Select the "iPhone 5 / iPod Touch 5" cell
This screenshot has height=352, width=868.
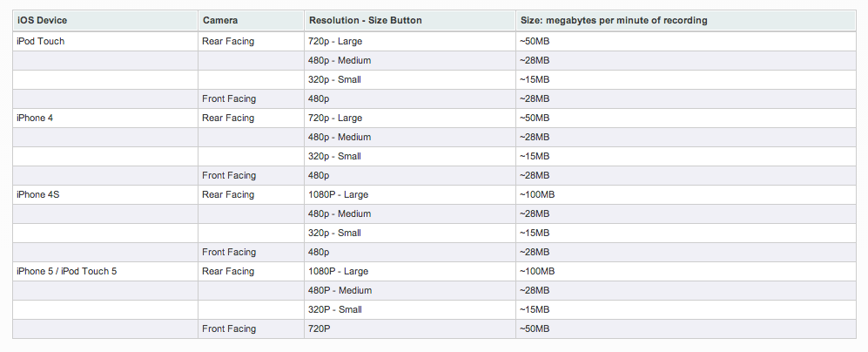tap(67, 271)
